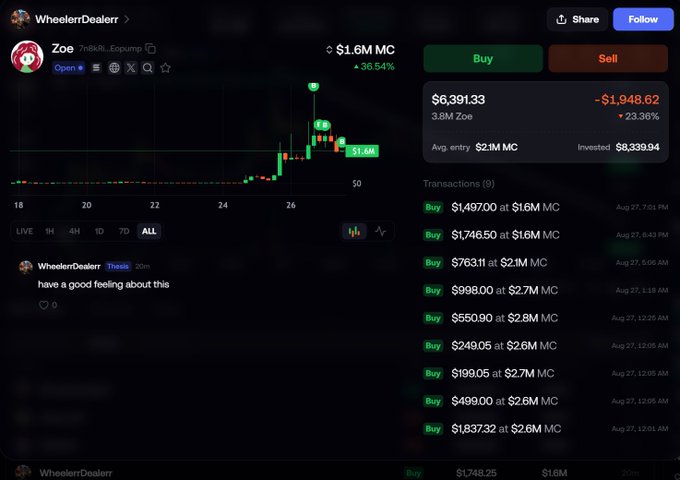
Task: Click the search magnifier icon for Zoe
Action: point(148,68)
